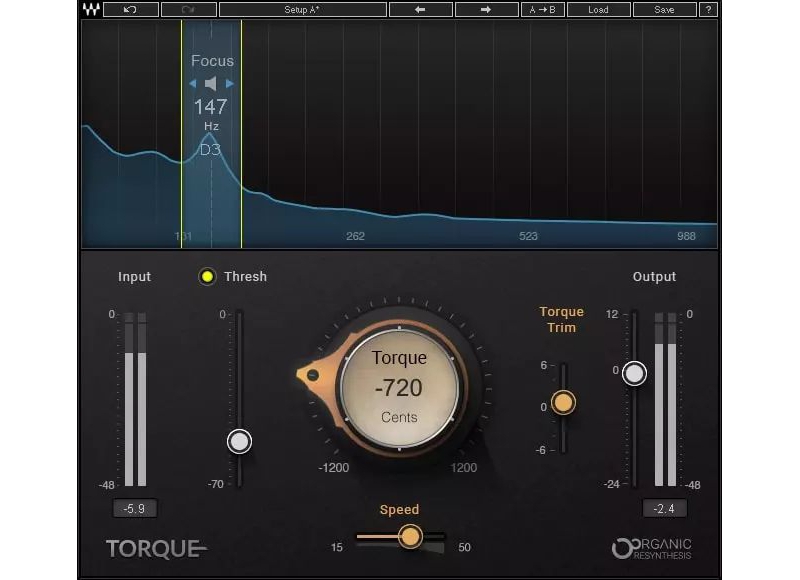
Task: Go to the previous preset arrow
Action: coord(420,10)
